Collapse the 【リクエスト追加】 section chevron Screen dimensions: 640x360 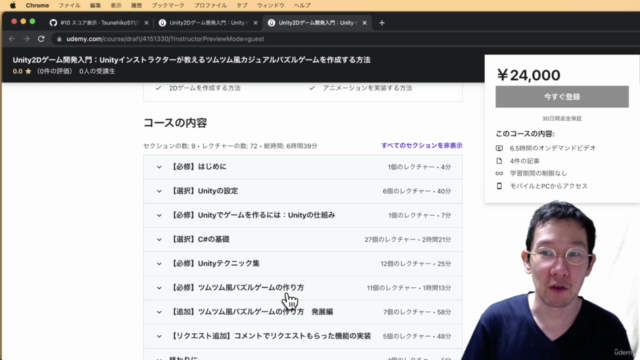click(159, 336)
